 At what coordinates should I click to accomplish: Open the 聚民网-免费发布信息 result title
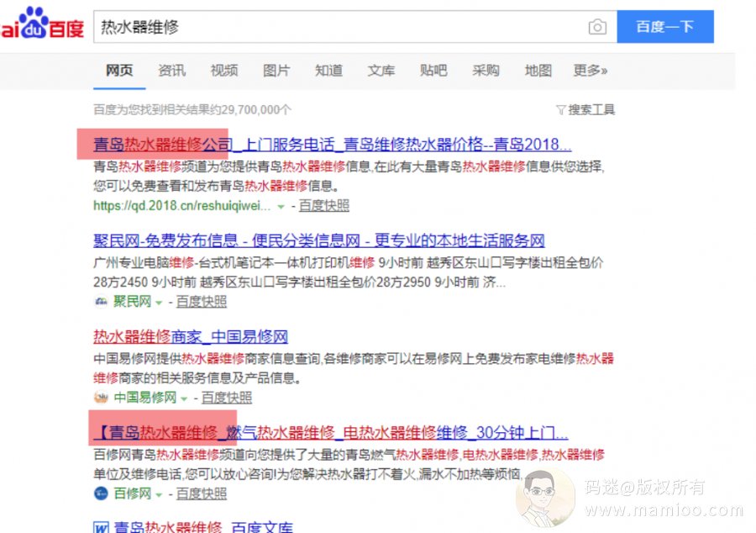pos(318,240)
